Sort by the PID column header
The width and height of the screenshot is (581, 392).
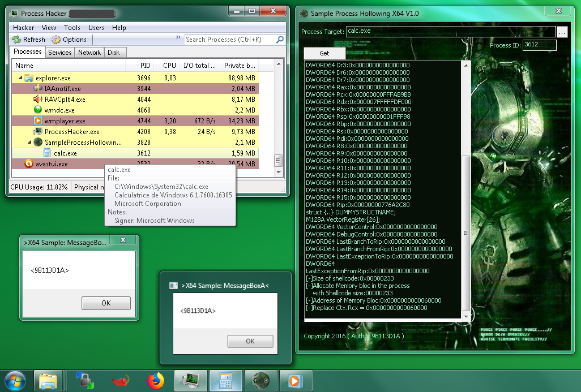coord(140,66)
